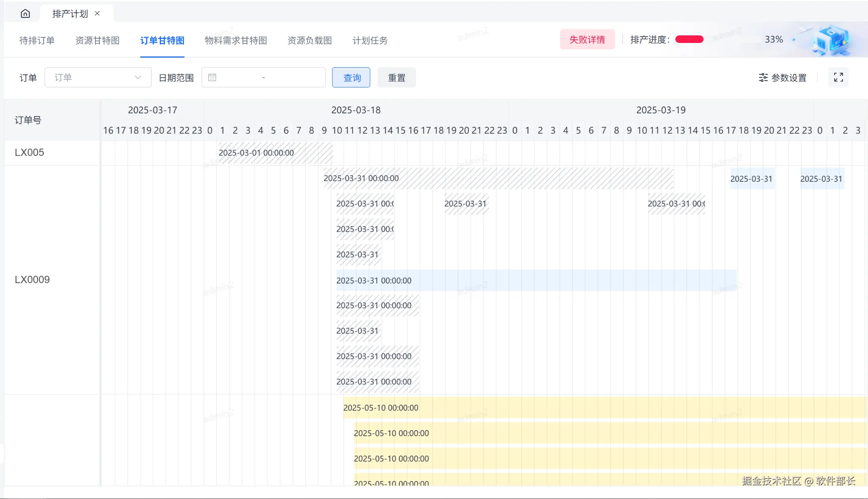Open 失败详情 details button

point(587,39)
